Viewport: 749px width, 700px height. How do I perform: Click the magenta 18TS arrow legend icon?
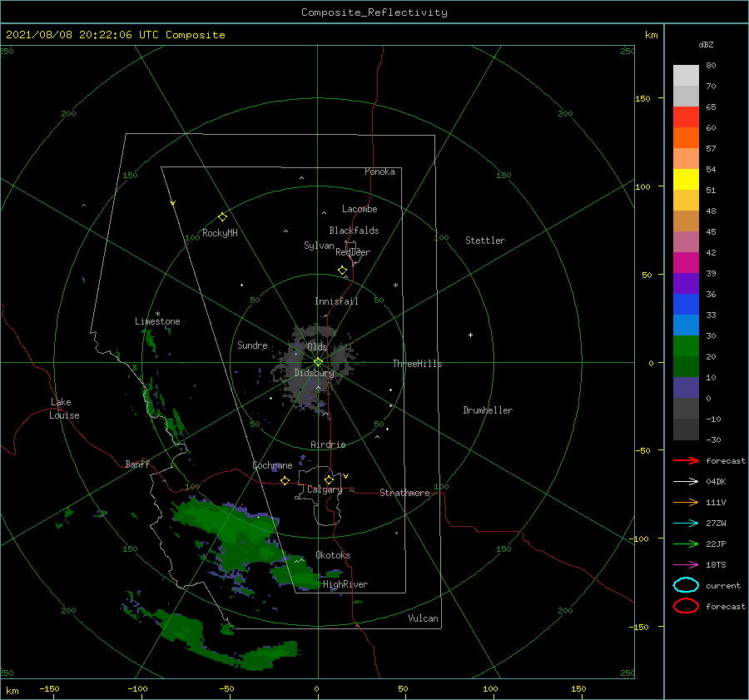(686, 565)
